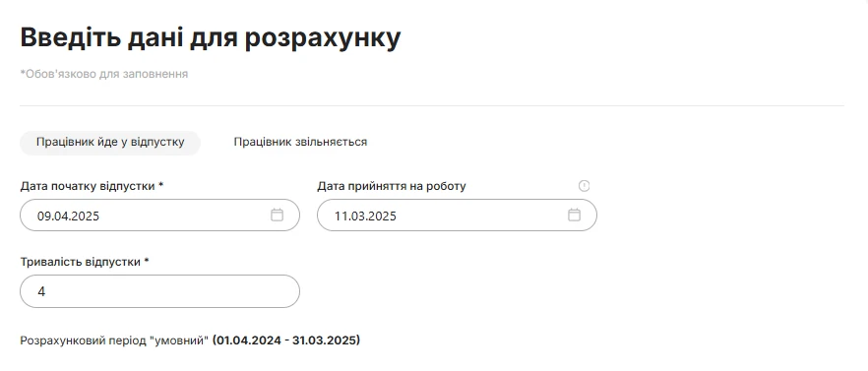
Task: Click the Розрахунковий період label text
Action: [x=84, y=340]
